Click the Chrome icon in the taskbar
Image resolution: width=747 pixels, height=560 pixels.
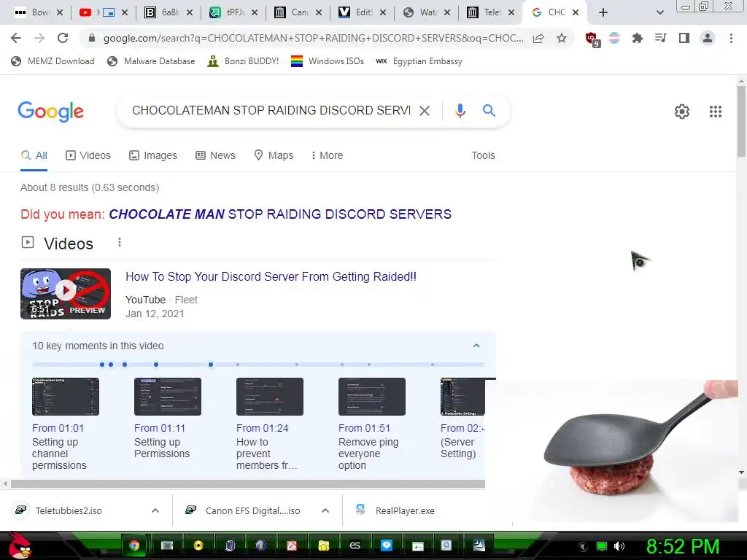click(x=134, y=545)
